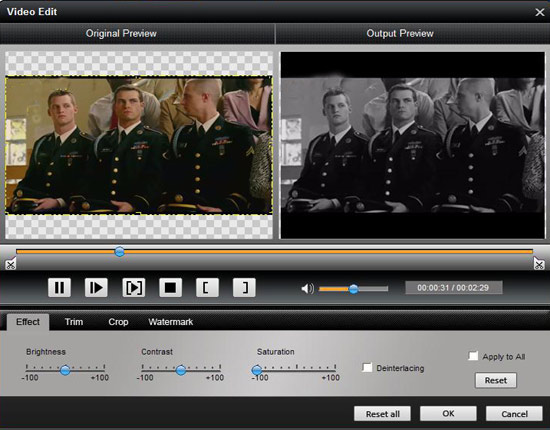
Task: Set trim end with right bracket icon
Action: [244, 288]
